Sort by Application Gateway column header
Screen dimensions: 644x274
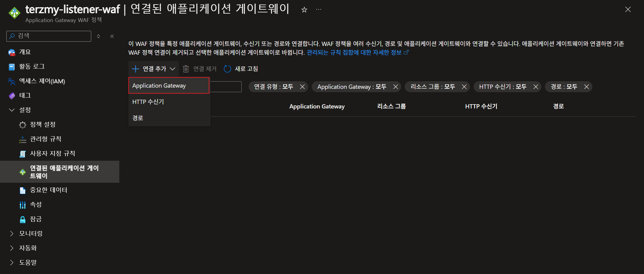click(x=317, y=106)
